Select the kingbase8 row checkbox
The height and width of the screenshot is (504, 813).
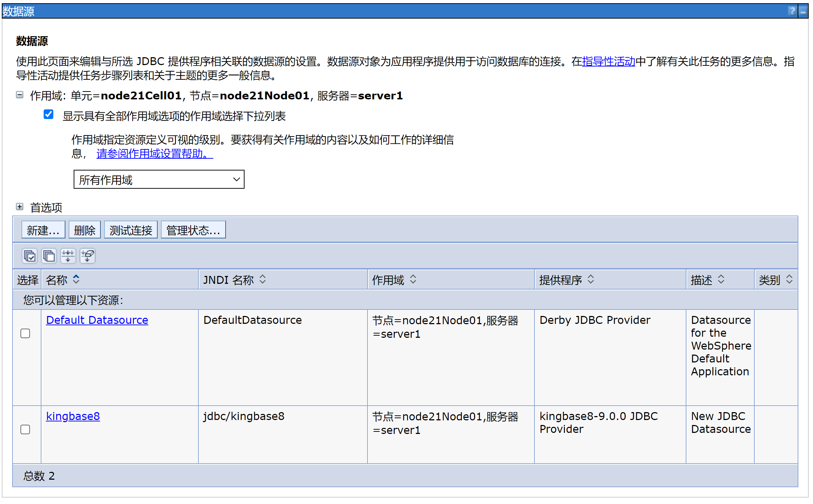[x=25, y=430]
